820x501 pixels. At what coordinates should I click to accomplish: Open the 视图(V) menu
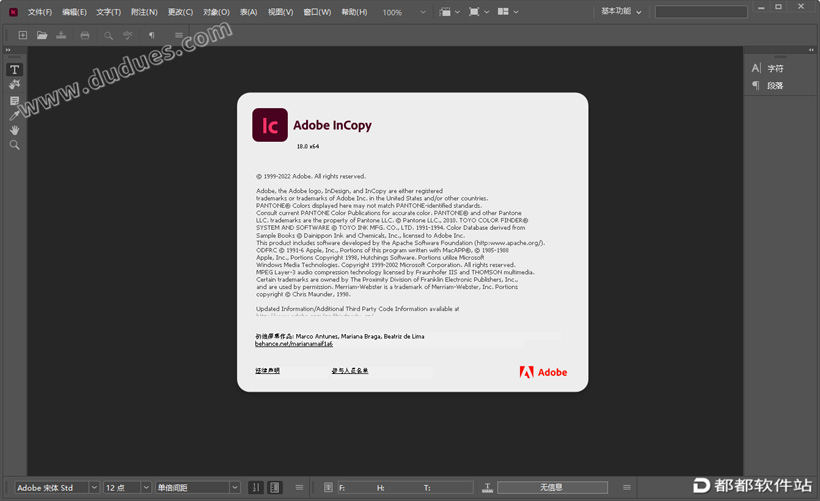coord(280,12)
